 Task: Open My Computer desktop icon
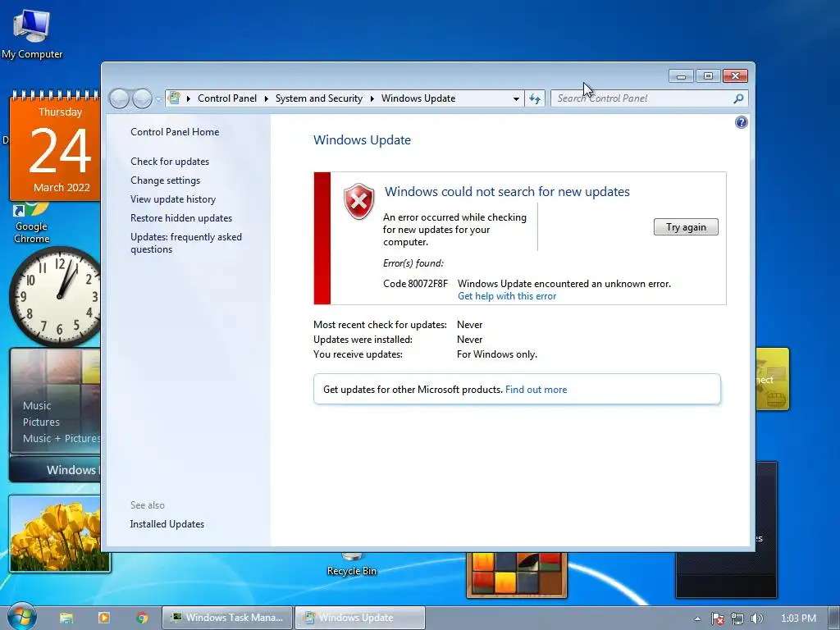32,34
